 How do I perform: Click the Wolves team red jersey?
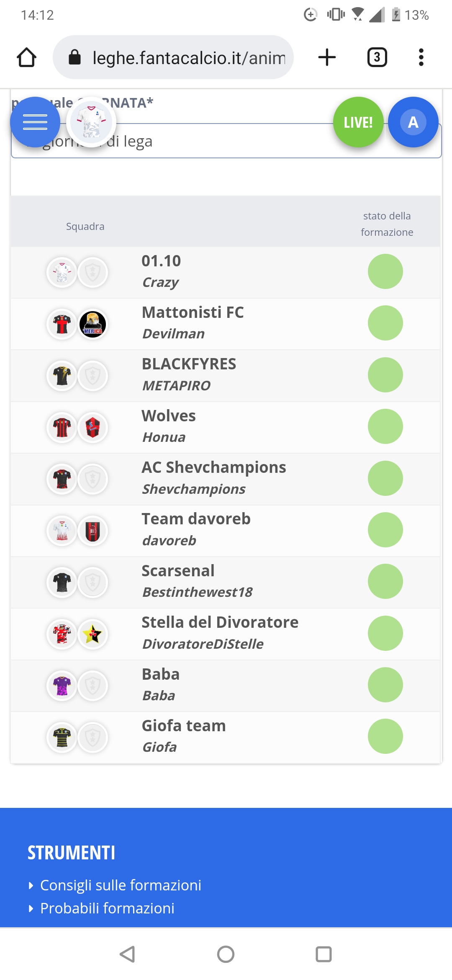coord(62,428)
